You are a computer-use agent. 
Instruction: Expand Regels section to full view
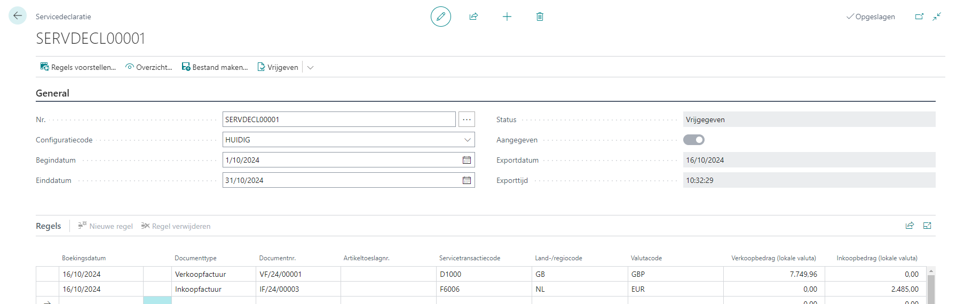927,226
